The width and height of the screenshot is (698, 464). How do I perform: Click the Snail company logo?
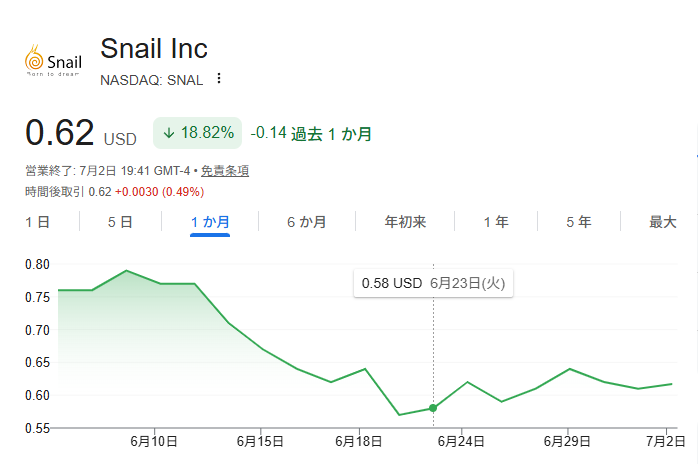[53, 61]
